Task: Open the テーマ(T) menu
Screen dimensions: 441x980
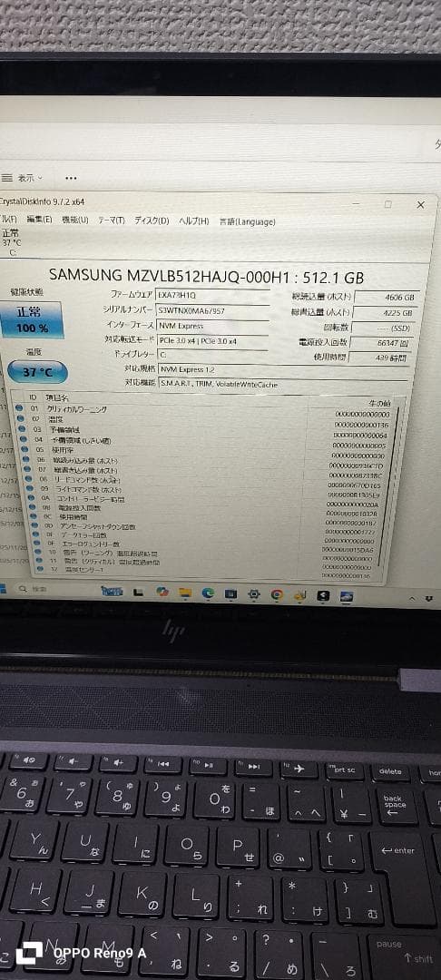Action: pos(112,220)
